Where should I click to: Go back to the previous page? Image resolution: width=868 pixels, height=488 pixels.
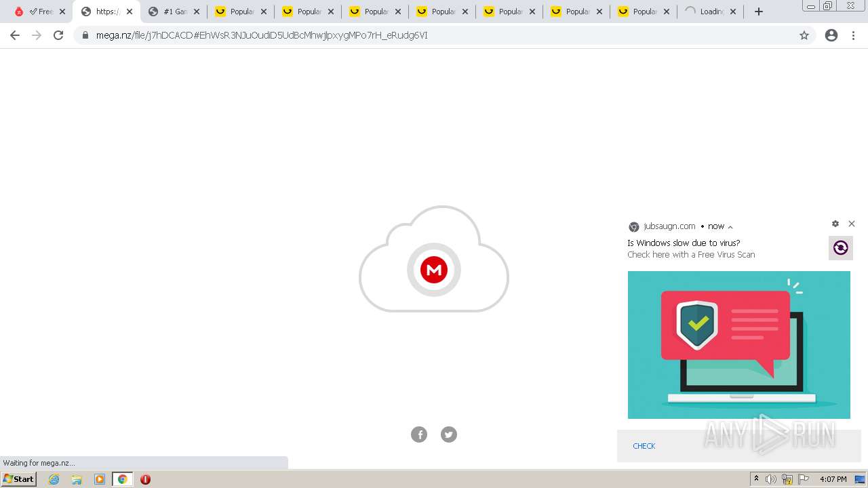pyautogui.click(x=15, y=35)
